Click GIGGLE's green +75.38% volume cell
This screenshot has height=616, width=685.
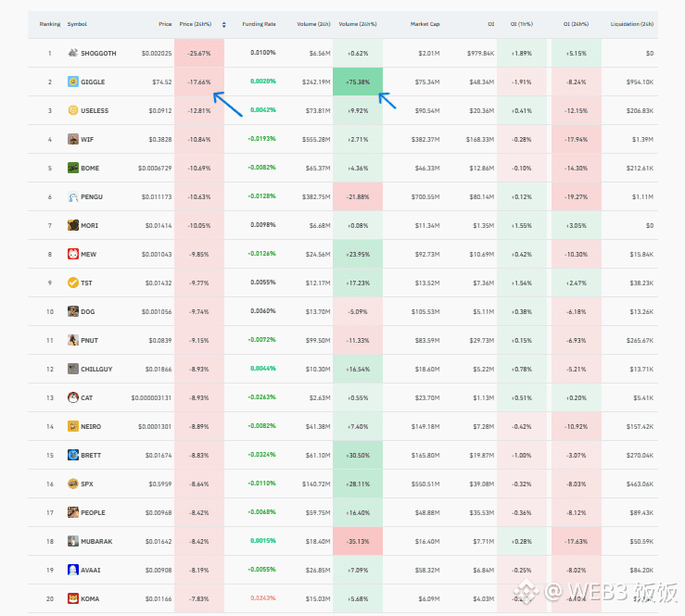358,82
